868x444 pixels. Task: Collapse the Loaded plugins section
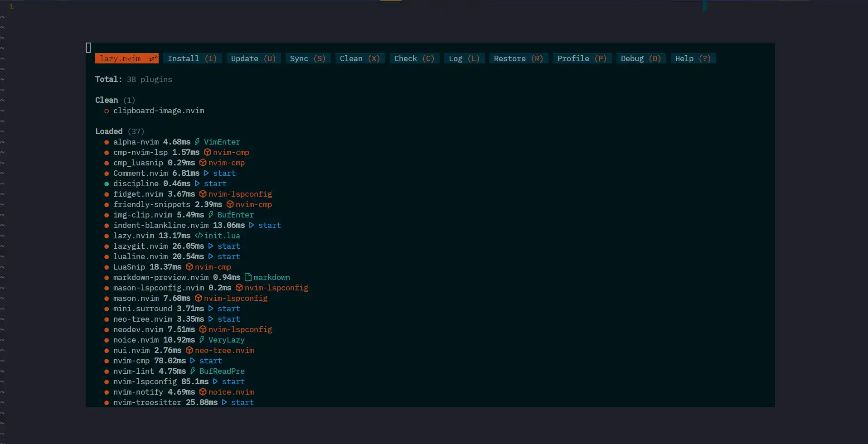[109, 131]
